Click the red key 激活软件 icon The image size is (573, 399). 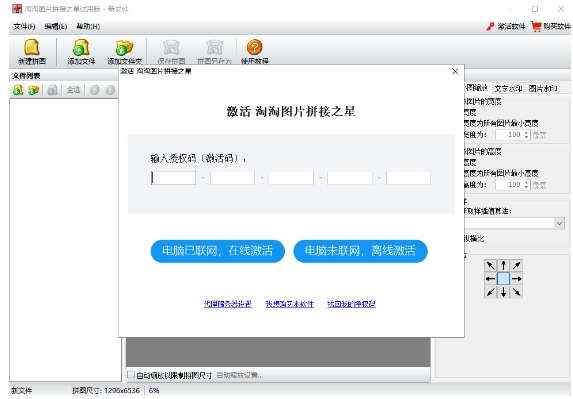pyautogui.click(x=490, y=26)
